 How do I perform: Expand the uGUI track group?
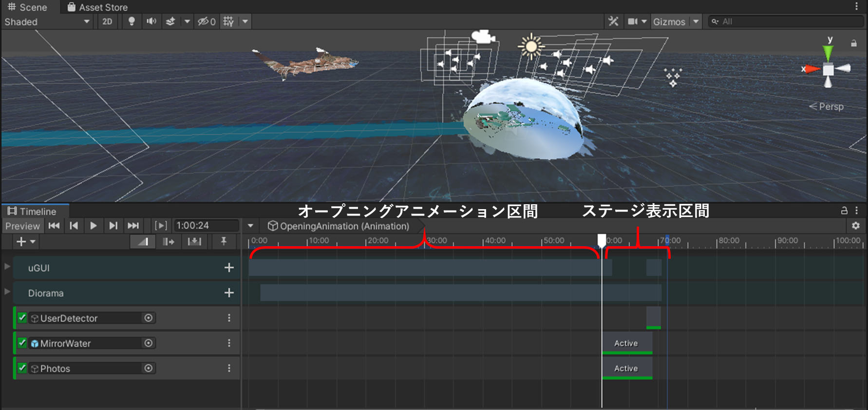(x=7, y=267)
